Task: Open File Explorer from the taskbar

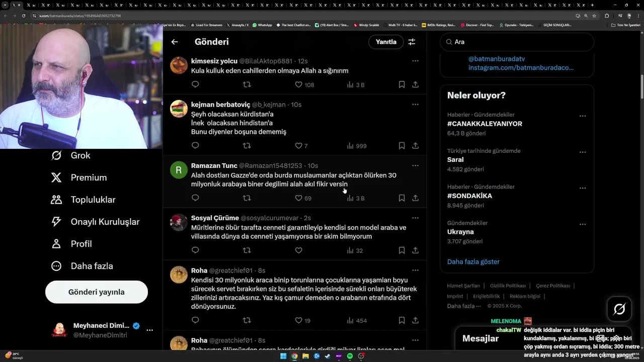Action: click(x=305, y=356)
